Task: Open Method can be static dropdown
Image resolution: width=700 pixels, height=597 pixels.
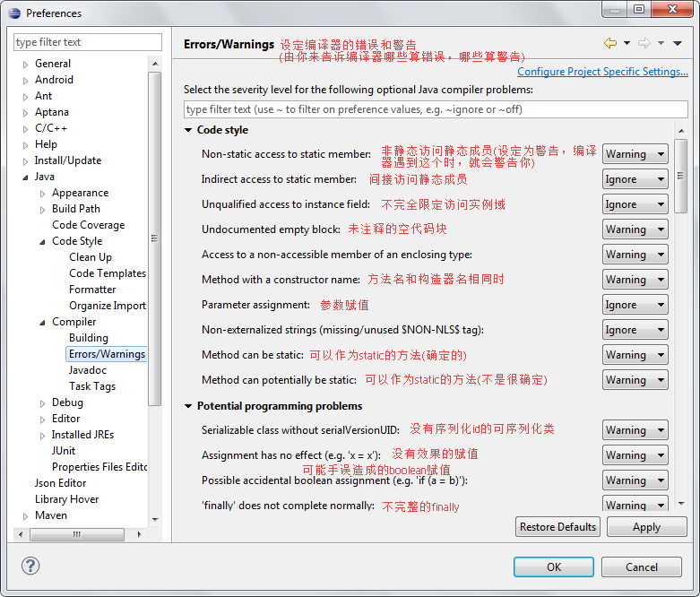Action: [x=635, y=355]
